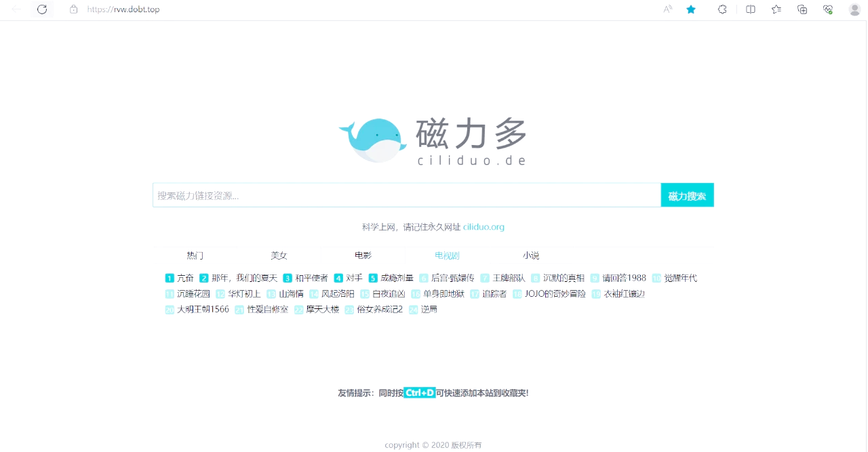The image size is (868, 452).
Task: Focus the 搜索磁力链接资源 search box
Action: click(x=407, y=195)
